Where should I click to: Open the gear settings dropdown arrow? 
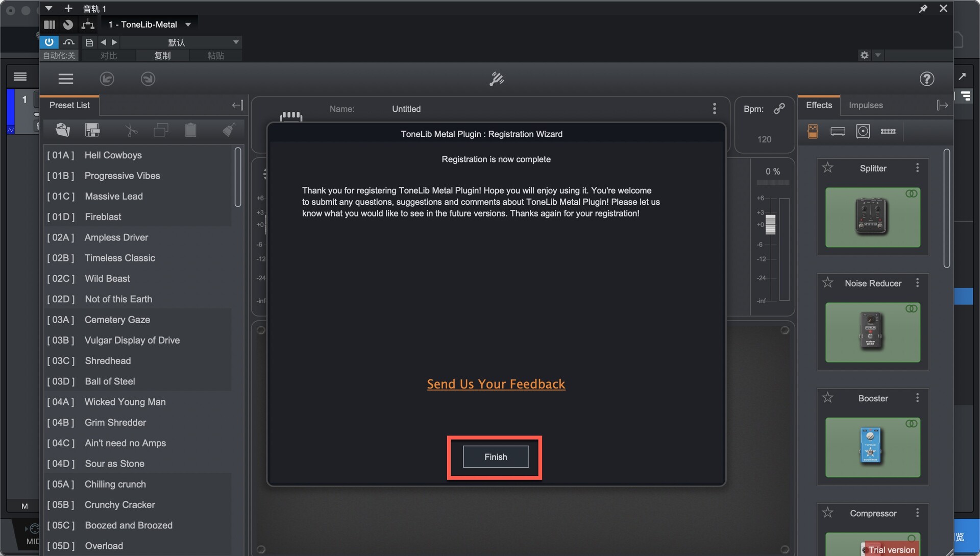pos(878,55)
